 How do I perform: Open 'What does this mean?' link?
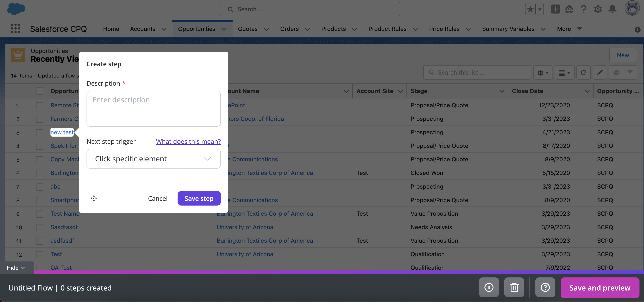click(x=188, y=142)
